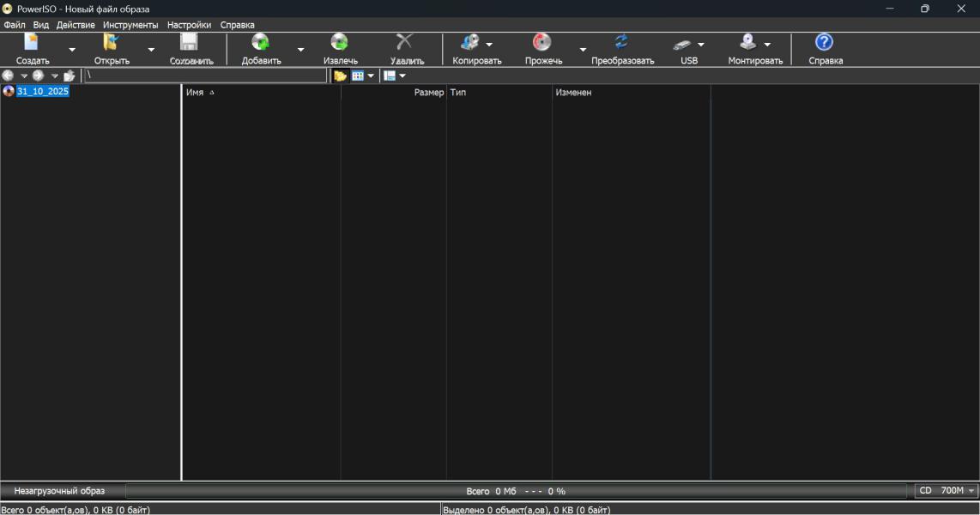Click the Незагрузочный образ status button
This screenshot has width=980, height=515.
59,491
